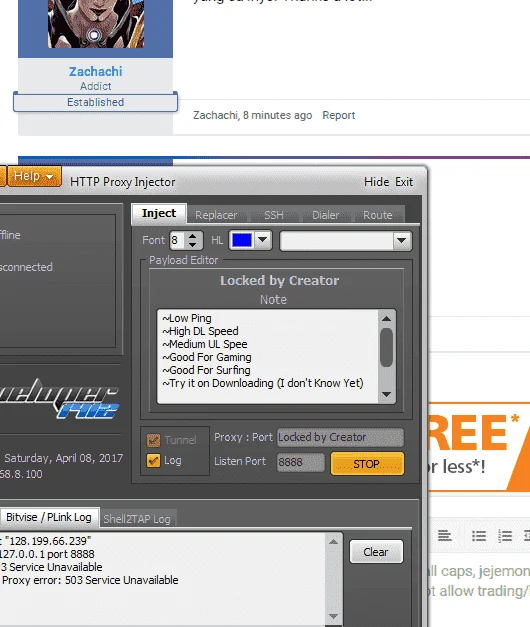The height and width of the screenshot is (627, 530).
Task: Open the Help menu dropdown
Action: click(34, 176)
